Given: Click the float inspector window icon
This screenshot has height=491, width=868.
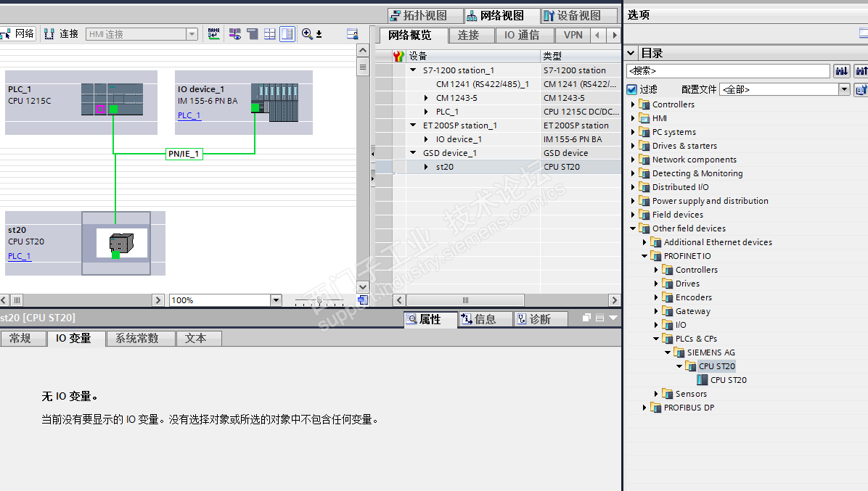Looking at the screenshot, I should point(587,318).
